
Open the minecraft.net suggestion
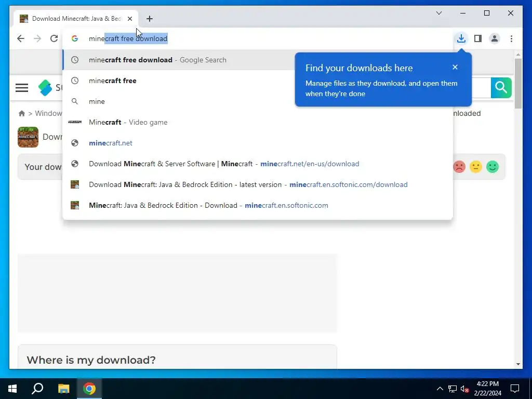258,143
